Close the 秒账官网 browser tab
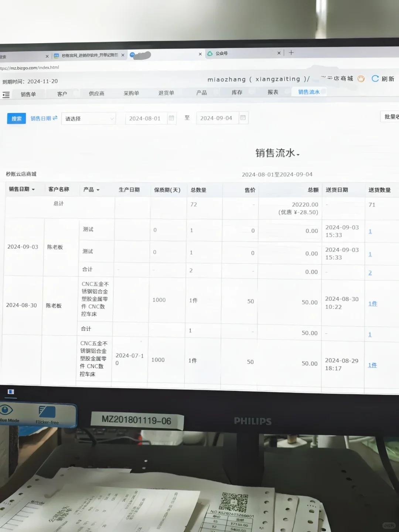399x532 pixels. click(123, 55)
